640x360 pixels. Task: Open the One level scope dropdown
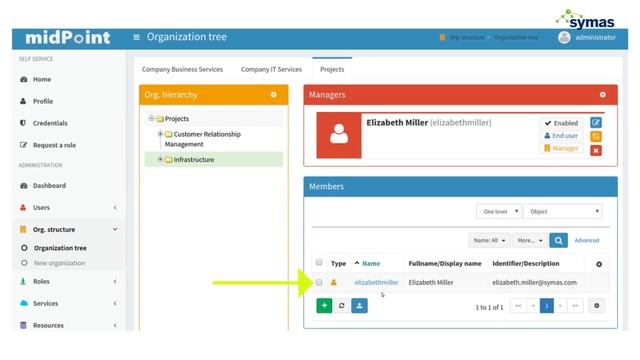[x=499, y=211]
